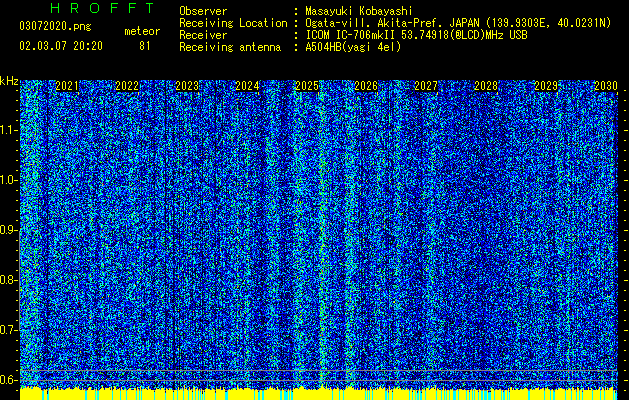629x400 pixels.
Task: Click the 0.8 frequency axis label
Action: [x=9, y=280]
